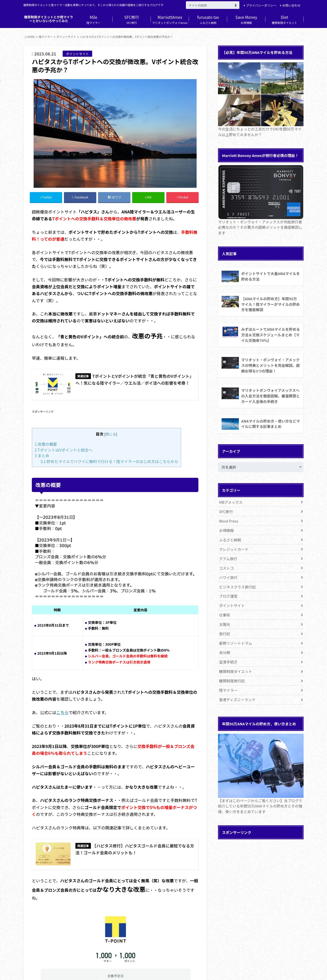Open the SFC修行 category in sidebar
The image size is (327, 980).
261,512
